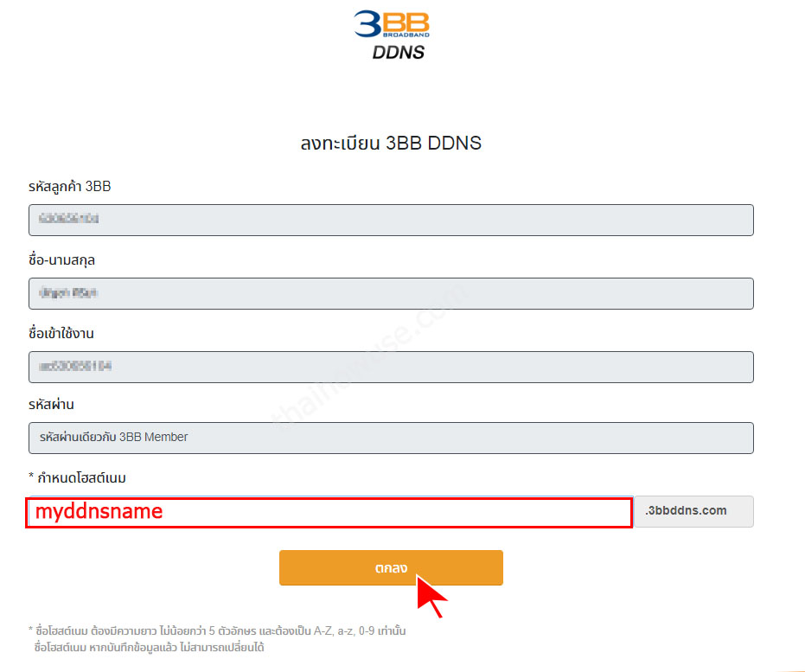Viewport: 805px width, 672px height.
Task: Select the ชื่อ-นามสกุล name field
Action: point(391,293)
